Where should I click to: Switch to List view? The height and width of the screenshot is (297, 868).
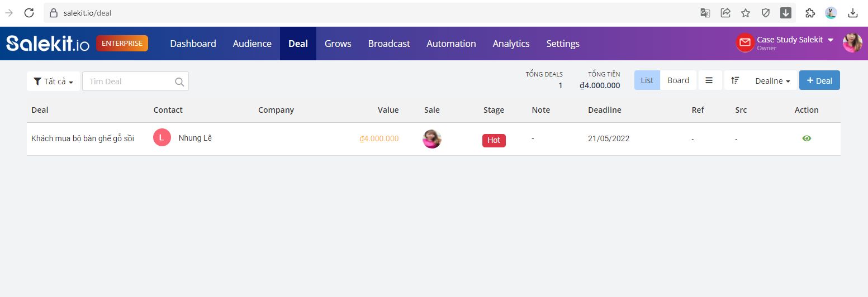[647, 80]
